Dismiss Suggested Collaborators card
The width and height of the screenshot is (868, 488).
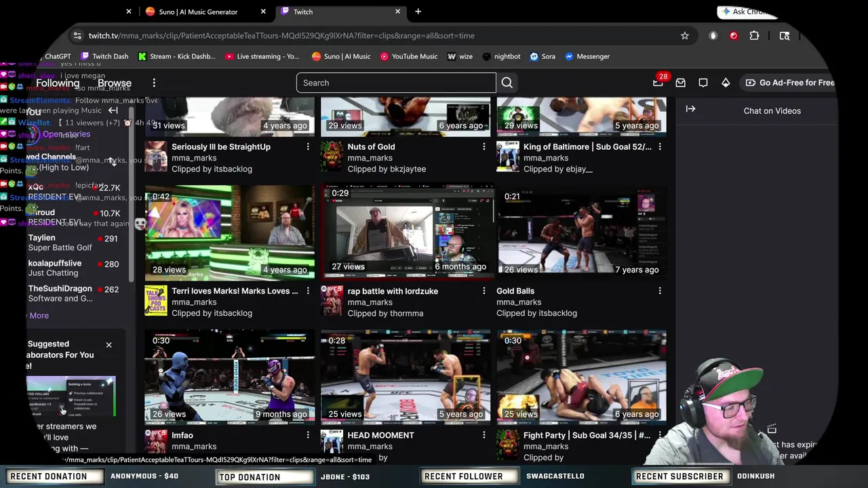click(x=108, y=345)
